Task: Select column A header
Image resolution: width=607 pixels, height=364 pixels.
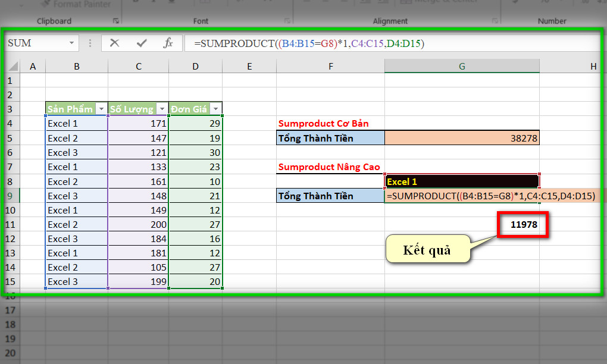Action: pos(33,66)
